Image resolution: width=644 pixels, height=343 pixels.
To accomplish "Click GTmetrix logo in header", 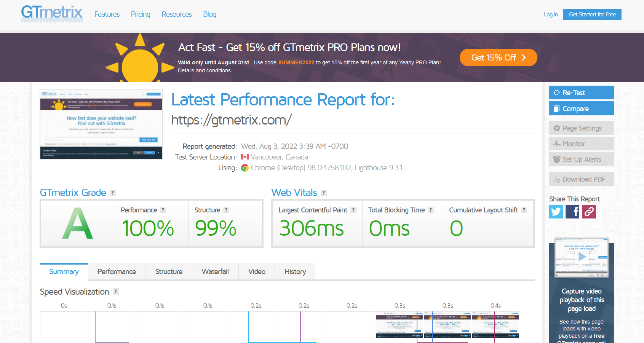I will (52, 14).
